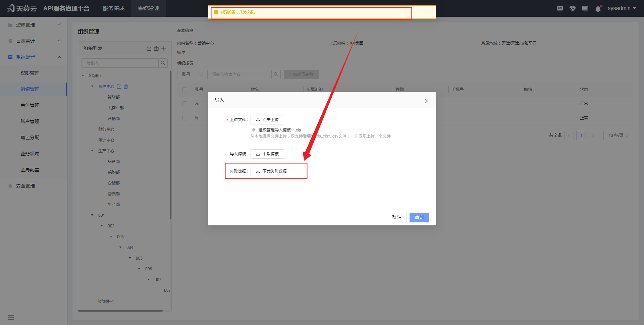
Task: Toggle the select-all checkbox in table header
Action: coord(185,90)
